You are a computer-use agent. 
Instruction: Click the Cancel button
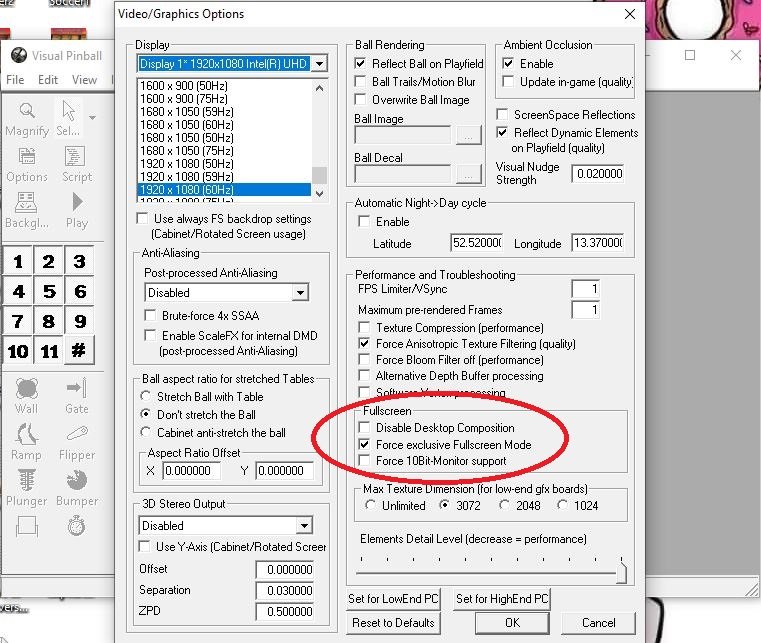(x=598, y=623)
